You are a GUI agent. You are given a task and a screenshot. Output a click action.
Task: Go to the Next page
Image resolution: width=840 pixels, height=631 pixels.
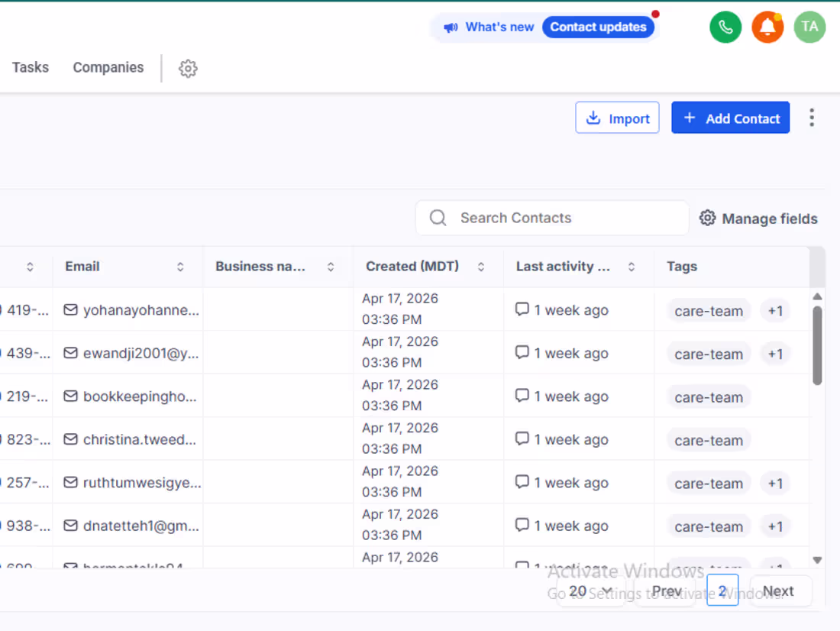[x=780, y=591]
